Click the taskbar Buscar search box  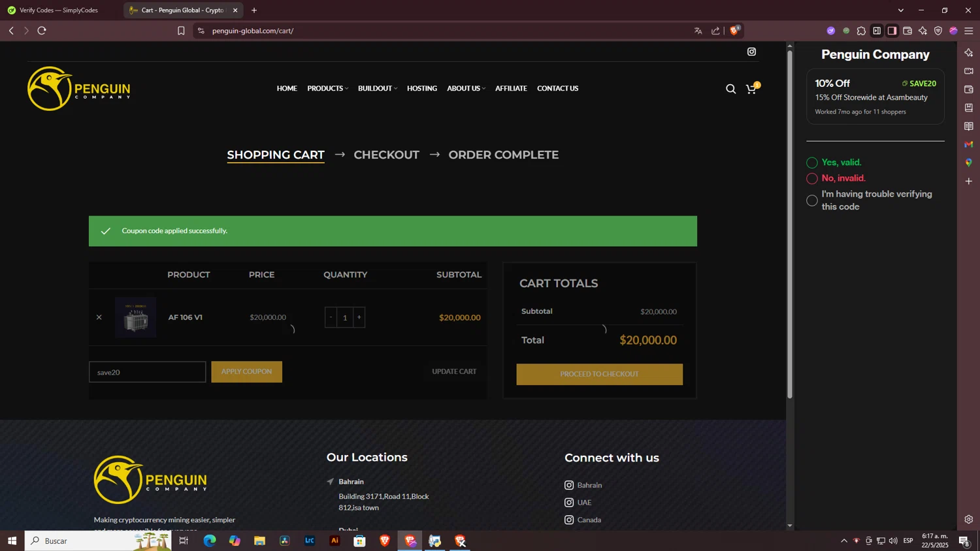98,541
